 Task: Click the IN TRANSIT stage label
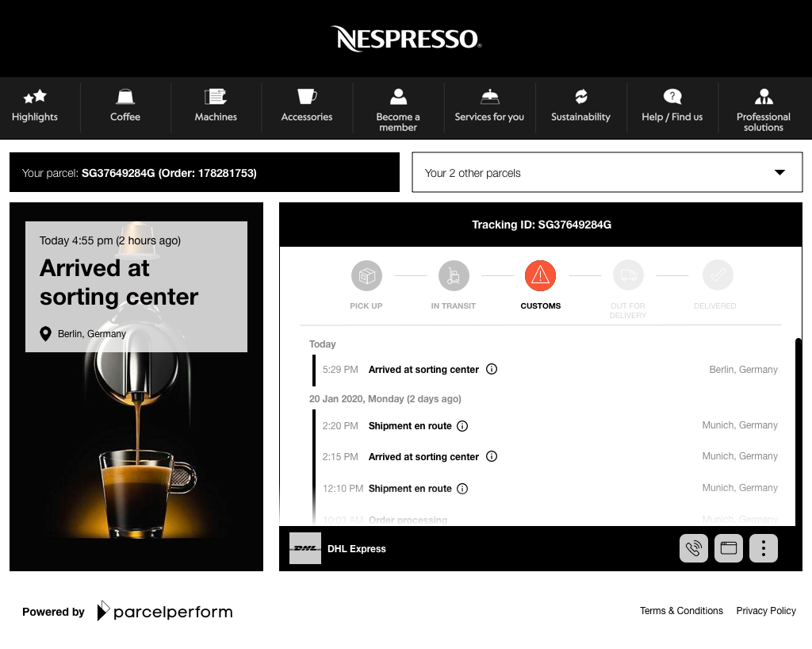453,306
